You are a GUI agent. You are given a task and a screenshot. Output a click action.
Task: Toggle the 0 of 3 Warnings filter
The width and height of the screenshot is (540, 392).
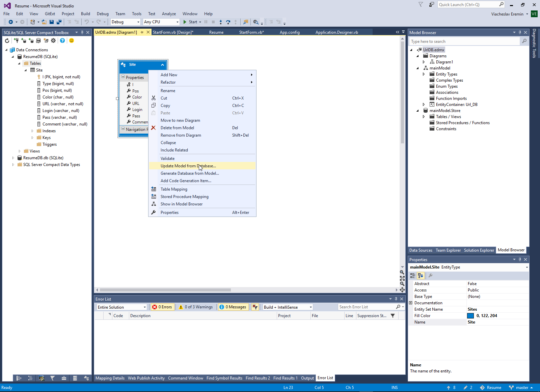(x=196, y=307)
